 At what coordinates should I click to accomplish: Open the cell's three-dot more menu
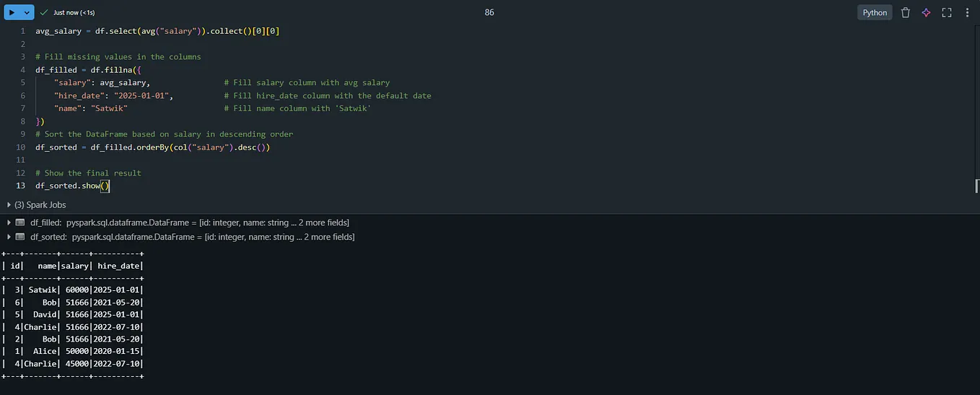[967, 12]
